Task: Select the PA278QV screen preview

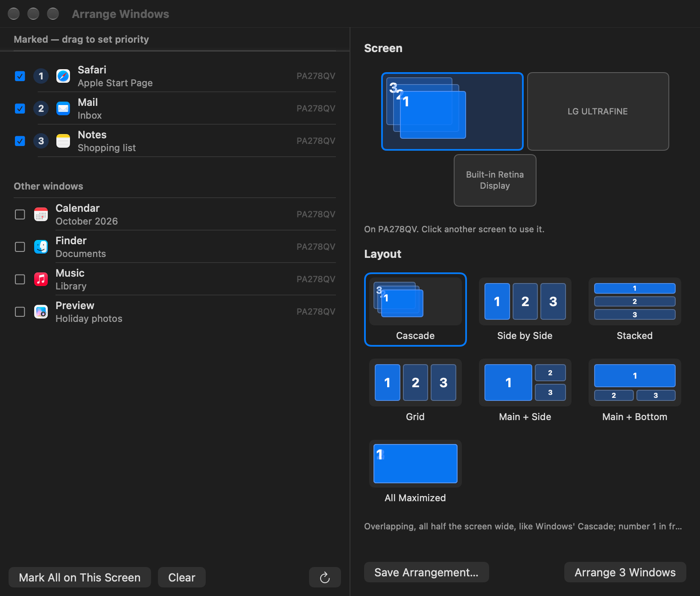Action: point(452,112)
